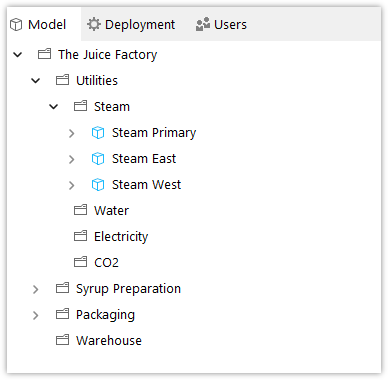Collapse the Utilities node
Screen dimensions: 388x380
point(36,80)
